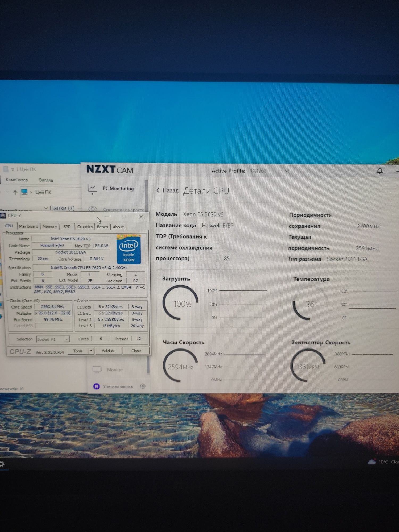399x532 pixels.
Task: Open Системные характе... in CAM sidebar
Action: 123,210
